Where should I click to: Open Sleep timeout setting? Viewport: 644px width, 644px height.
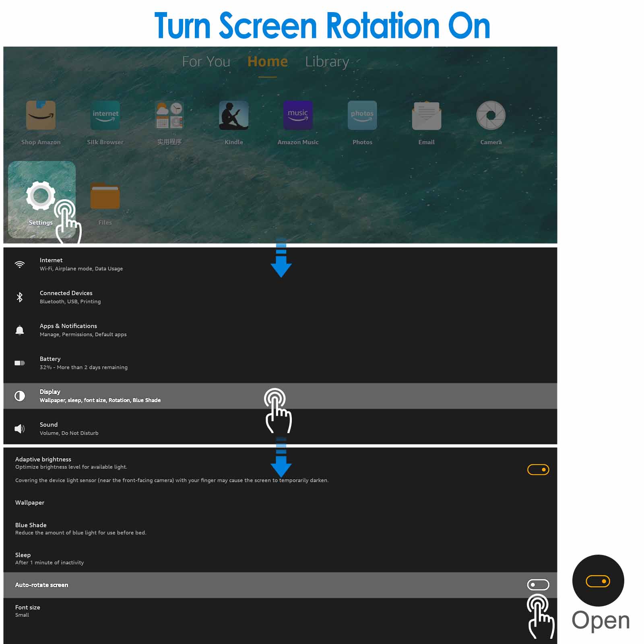[x=49, y=558]
